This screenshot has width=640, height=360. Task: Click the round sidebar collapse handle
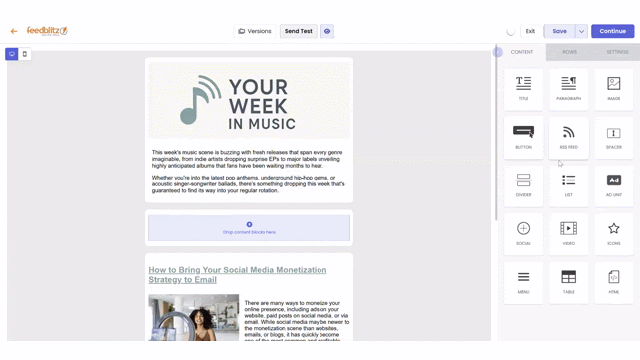pos(497,52)
